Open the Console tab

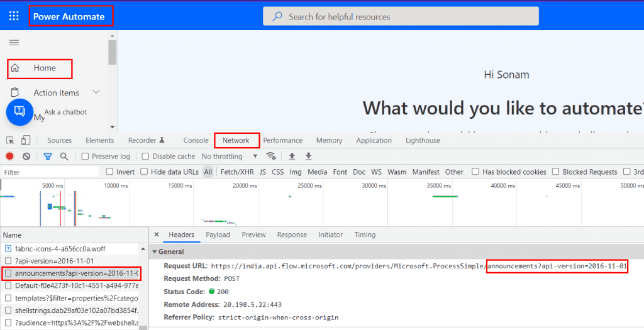click(x=196, y=140)
